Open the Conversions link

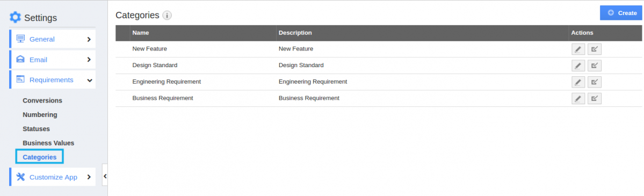click(x=42, y=100)
